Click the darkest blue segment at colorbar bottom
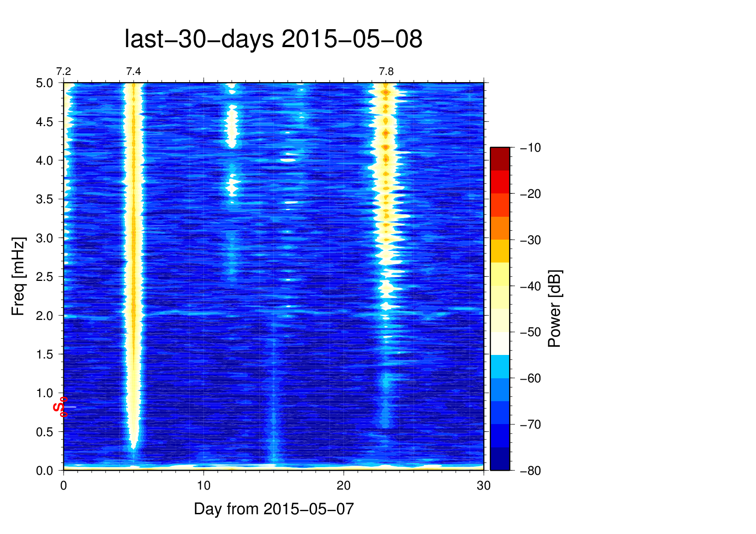The image size is (756, 534). [500, 459]
